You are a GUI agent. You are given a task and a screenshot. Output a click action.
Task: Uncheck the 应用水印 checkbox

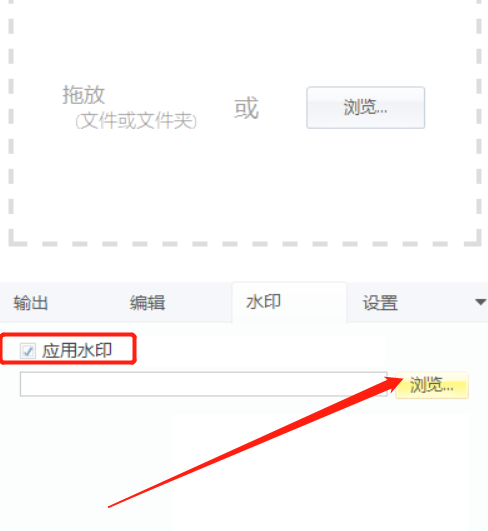click(28, 351)
